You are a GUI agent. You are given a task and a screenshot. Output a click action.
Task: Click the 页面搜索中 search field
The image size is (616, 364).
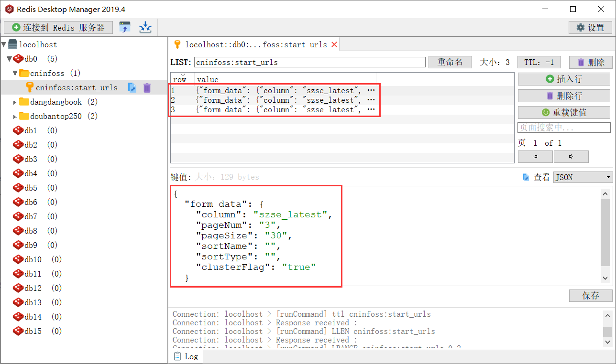tap(564, 128)
